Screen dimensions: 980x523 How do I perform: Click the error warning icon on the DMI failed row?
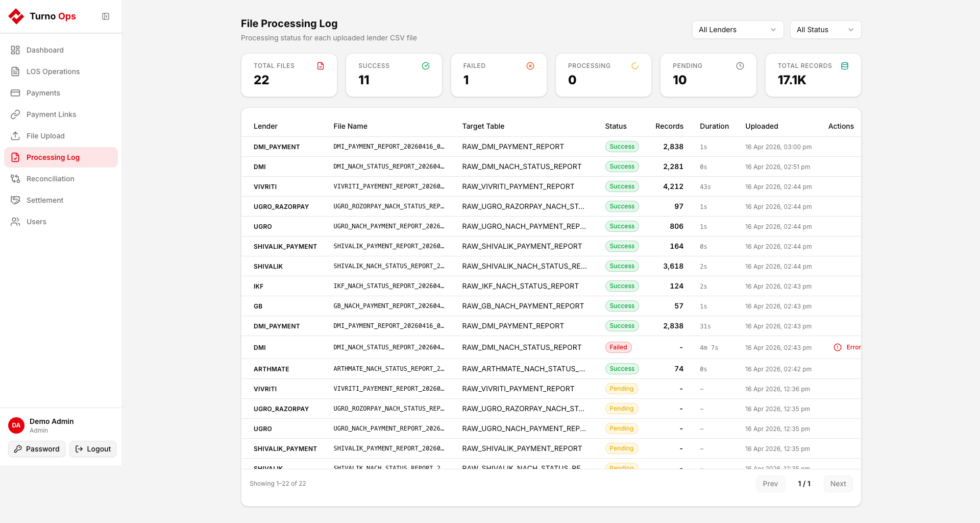coord(837,347)
